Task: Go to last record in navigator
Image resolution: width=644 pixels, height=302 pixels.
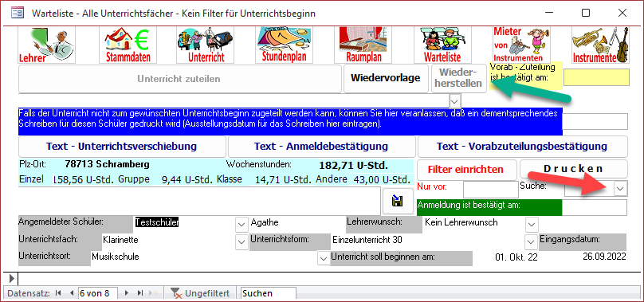Action: (140, 293)
